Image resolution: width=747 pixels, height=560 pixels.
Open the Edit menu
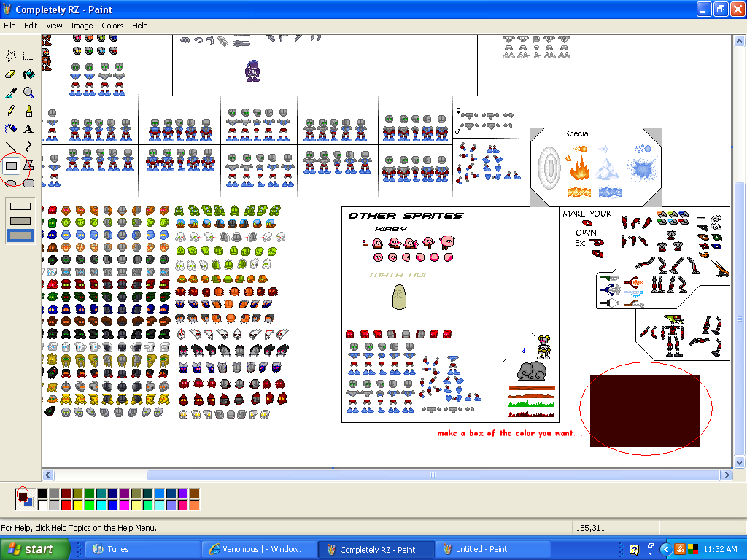pos(31,26)
